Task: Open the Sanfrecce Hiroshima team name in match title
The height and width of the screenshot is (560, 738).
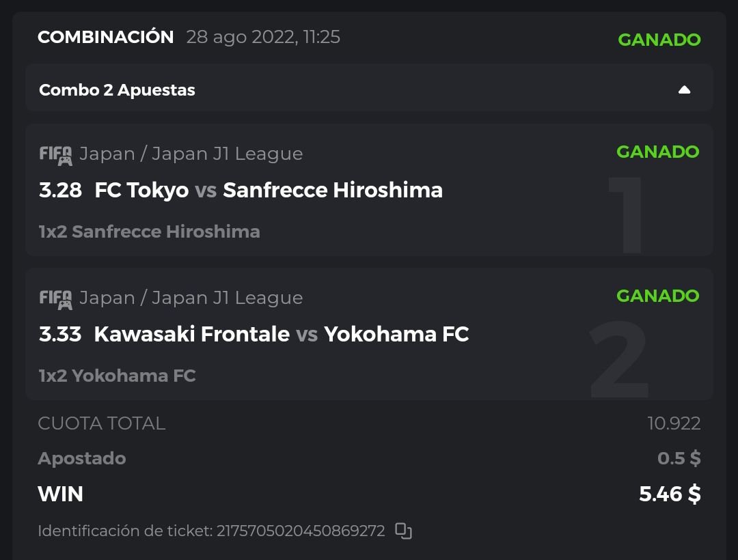Action: [333, 190]
